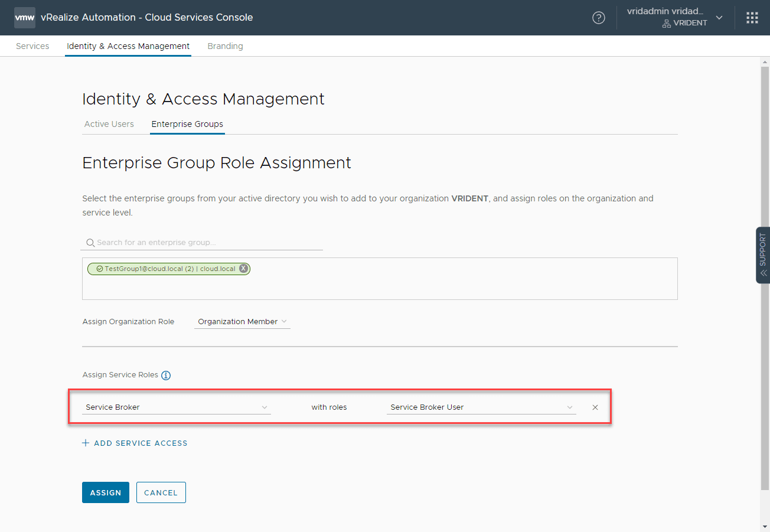This screenshot has height=532, width=770.
Task: Click the search magnifier icon
Action: point(90,243)
